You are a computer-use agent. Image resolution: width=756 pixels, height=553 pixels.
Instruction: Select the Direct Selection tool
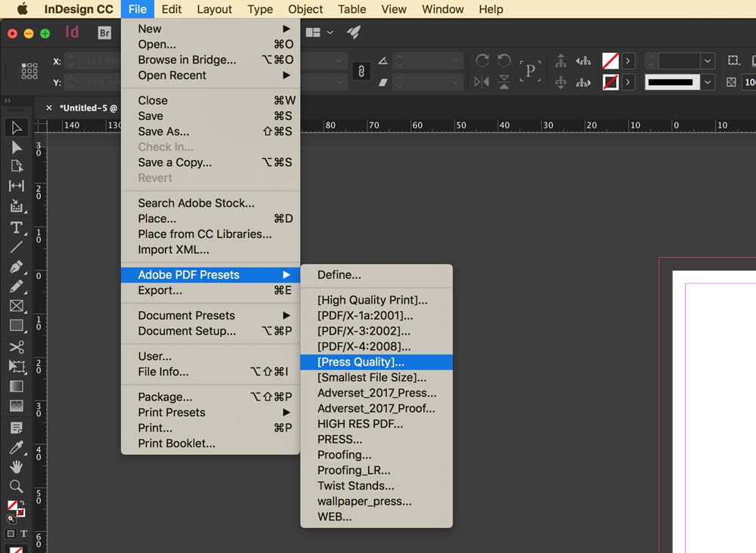coord(17,147)
